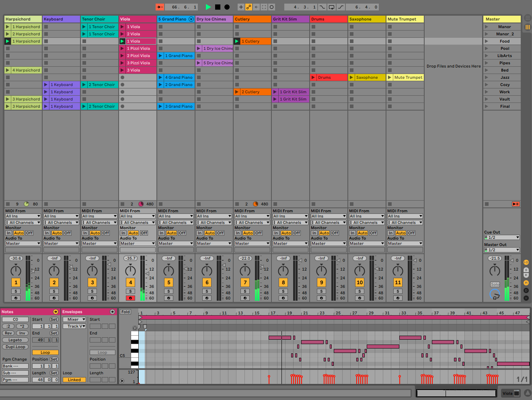Screen dimensions: 532x400
Task: Toggle the Punch-In switch
Action: click(x=322, y=7)
